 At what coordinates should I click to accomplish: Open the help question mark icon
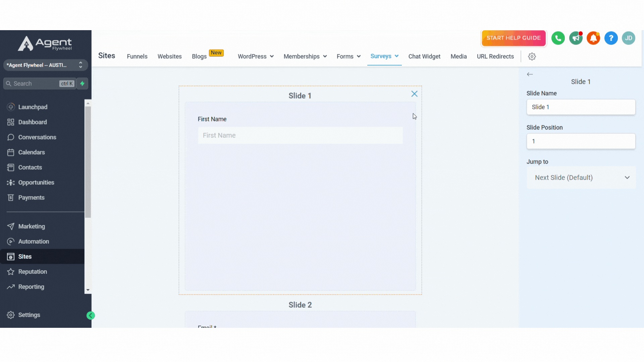(611, 38)
